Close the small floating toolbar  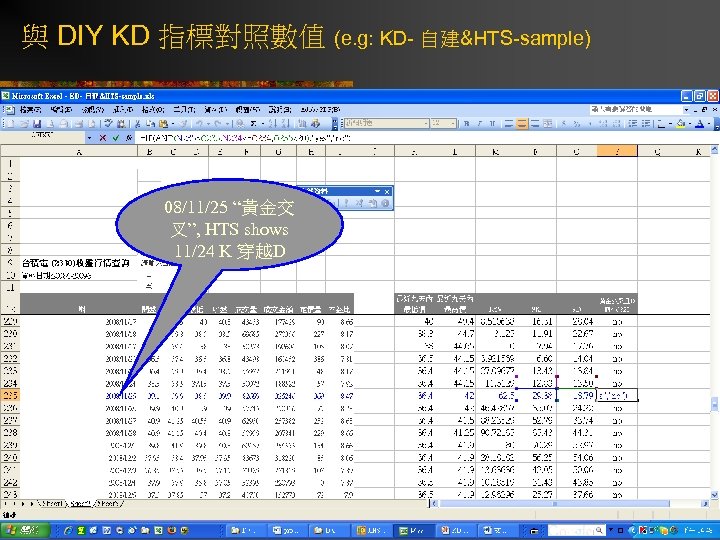coord(387,191)
